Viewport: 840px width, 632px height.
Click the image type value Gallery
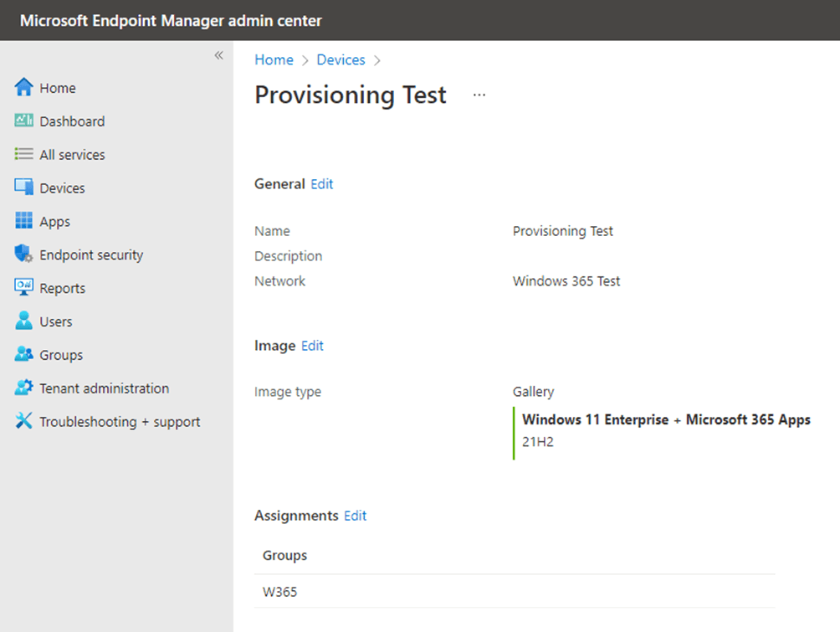533,392
